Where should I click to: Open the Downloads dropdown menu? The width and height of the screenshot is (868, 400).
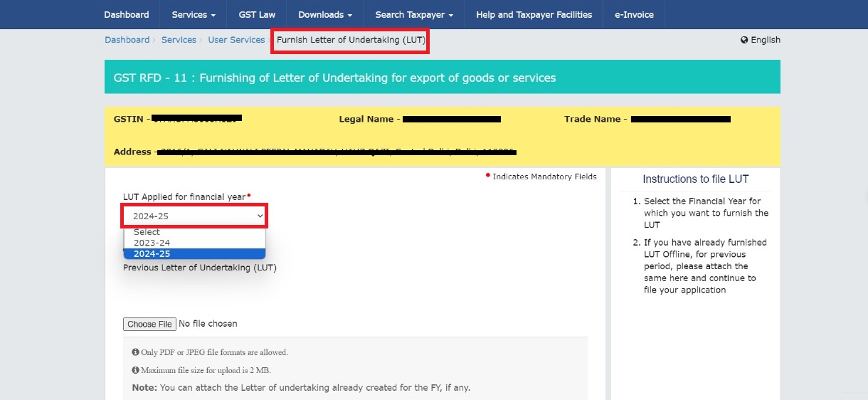pos(325,14)
